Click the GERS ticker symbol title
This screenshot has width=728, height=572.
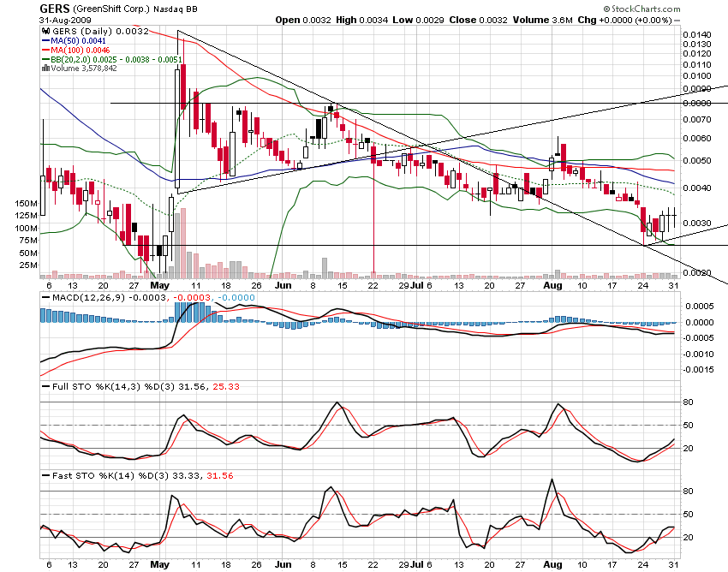(54, 9)
